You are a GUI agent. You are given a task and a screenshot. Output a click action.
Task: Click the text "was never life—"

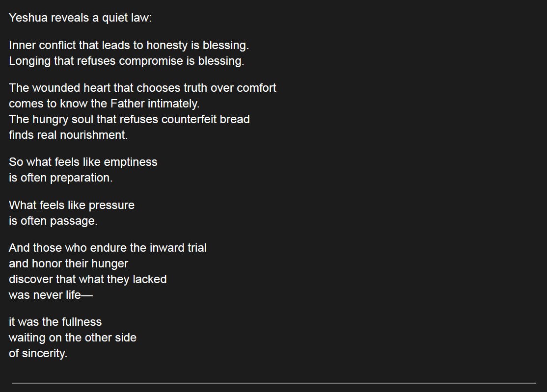[51, 295]
